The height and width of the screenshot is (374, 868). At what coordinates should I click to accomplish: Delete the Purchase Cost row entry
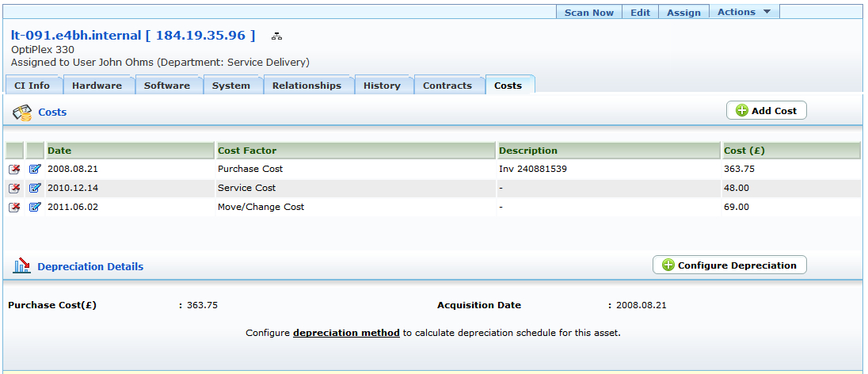pos(14,169)
